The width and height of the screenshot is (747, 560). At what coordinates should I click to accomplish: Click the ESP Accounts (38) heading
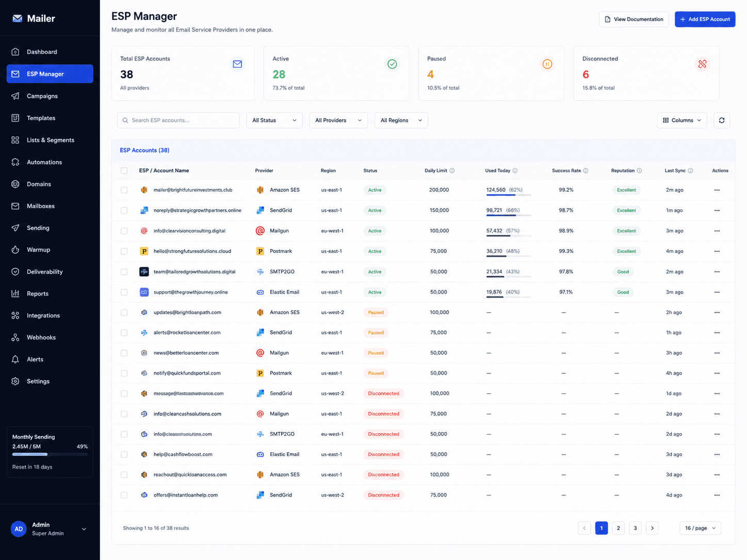(144, 151)
